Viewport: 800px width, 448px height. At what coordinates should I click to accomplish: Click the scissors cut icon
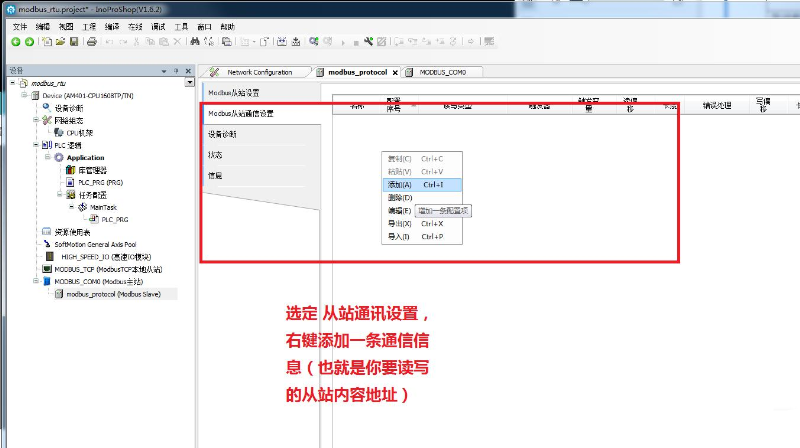click(x=136, y=42)
